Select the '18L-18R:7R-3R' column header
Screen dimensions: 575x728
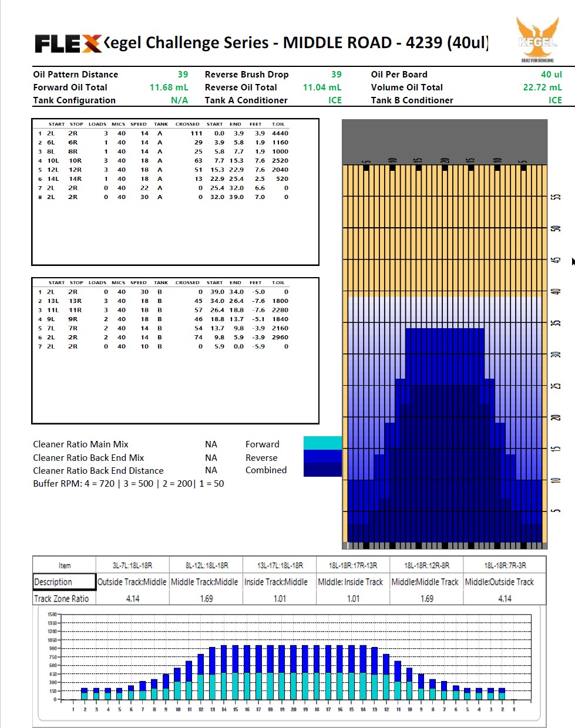pyautogui.click(x=505, y=565)
